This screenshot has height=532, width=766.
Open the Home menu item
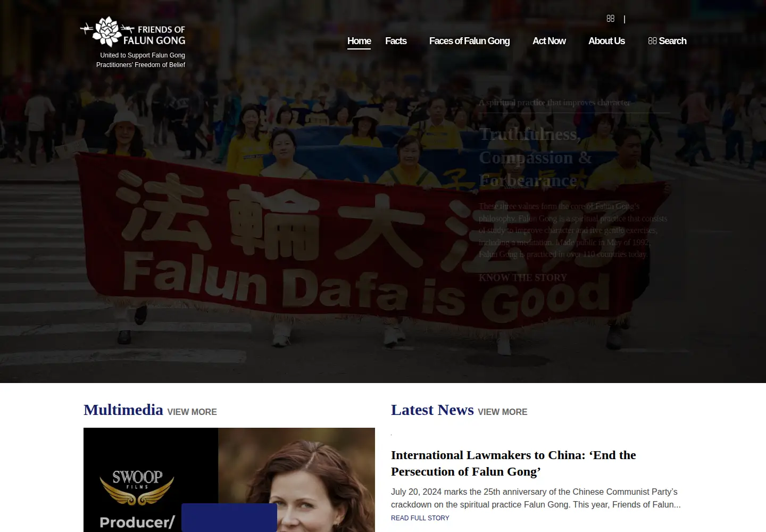click(x=359, y=41)
